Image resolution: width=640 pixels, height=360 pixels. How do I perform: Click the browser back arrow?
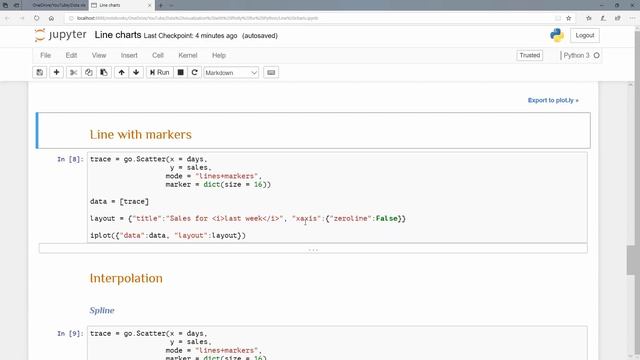tap(7, 18)
